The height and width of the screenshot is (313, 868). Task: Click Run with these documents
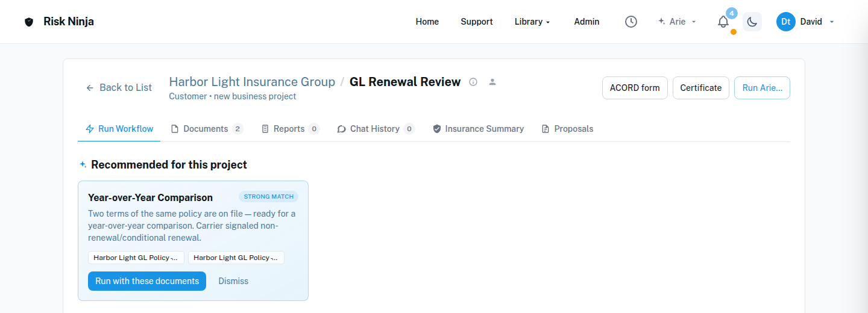[147, 281]
